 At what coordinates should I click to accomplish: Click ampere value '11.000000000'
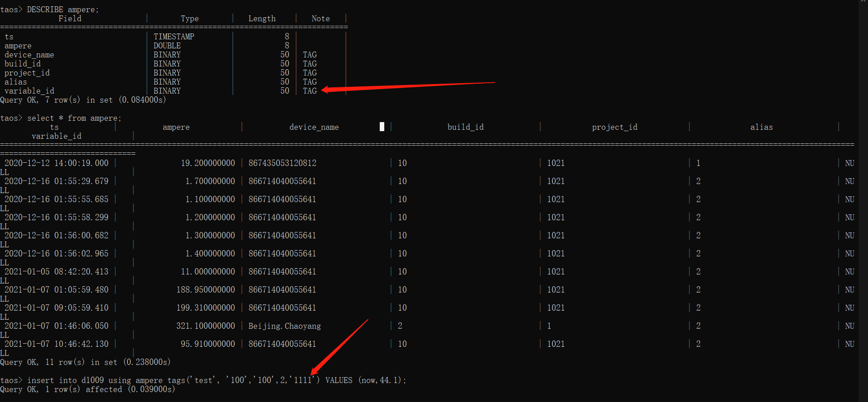pos(208,272)
